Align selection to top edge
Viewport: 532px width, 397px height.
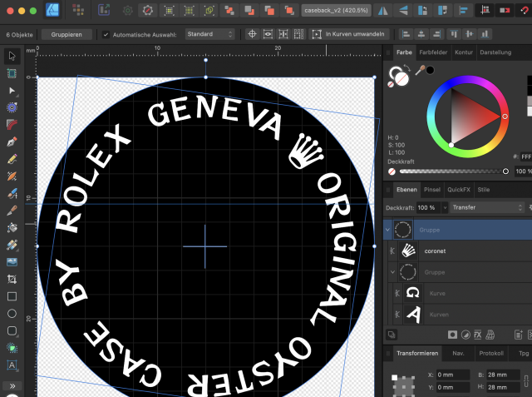click(454, 34)
